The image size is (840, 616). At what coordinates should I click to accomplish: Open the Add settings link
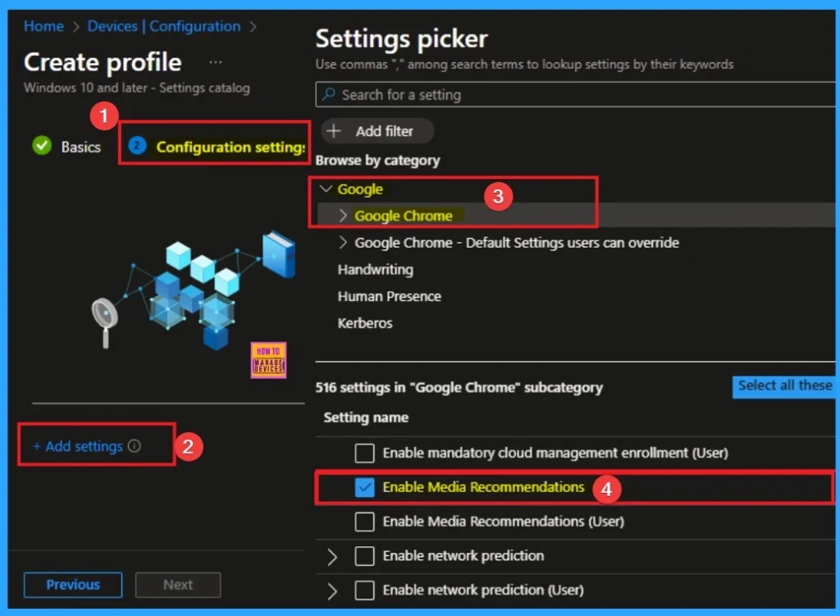pyautogui.click(x=81, y=445)
